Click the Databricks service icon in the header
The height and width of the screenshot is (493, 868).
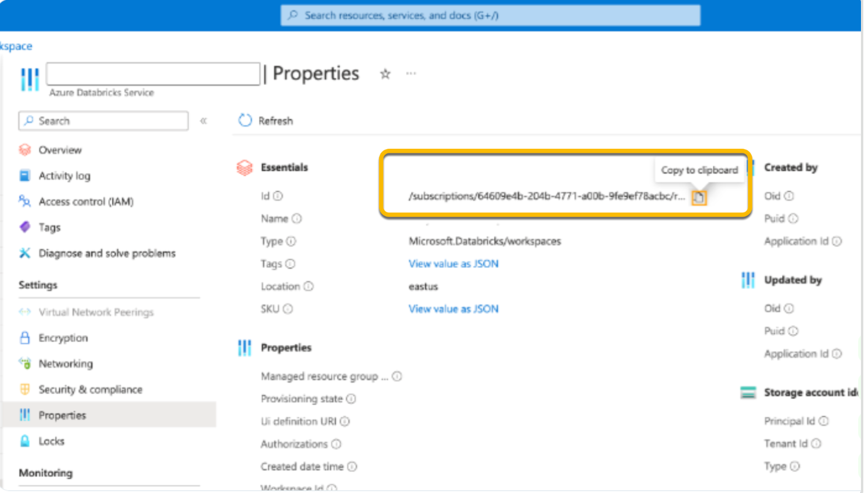[x=30, y=79]
